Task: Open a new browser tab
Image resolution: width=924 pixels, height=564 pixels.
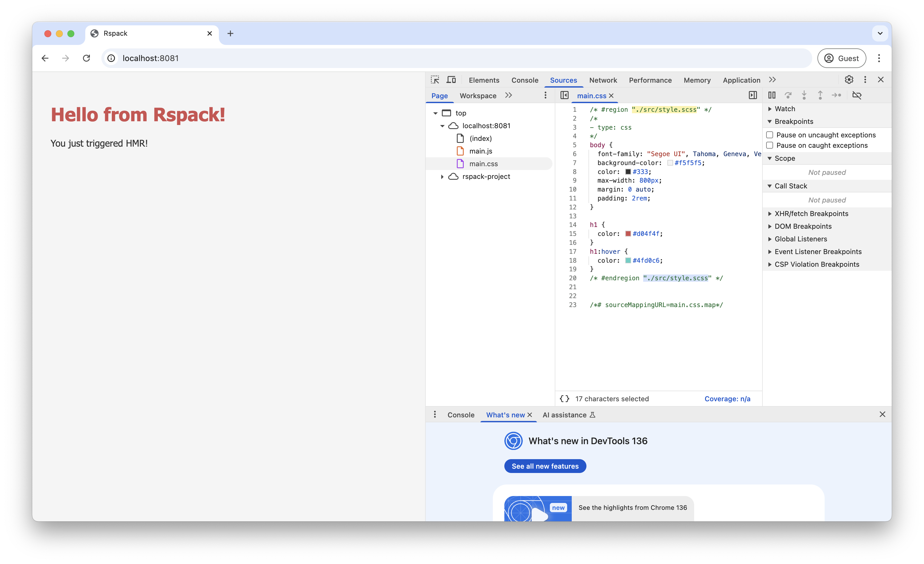Action: click(x=230, y=33)
